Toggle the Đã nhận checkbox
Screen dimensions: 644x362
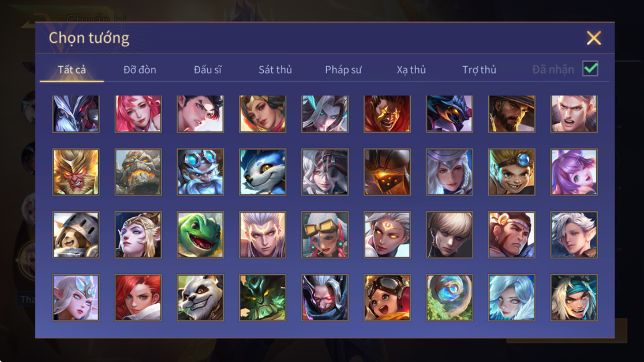590,69
